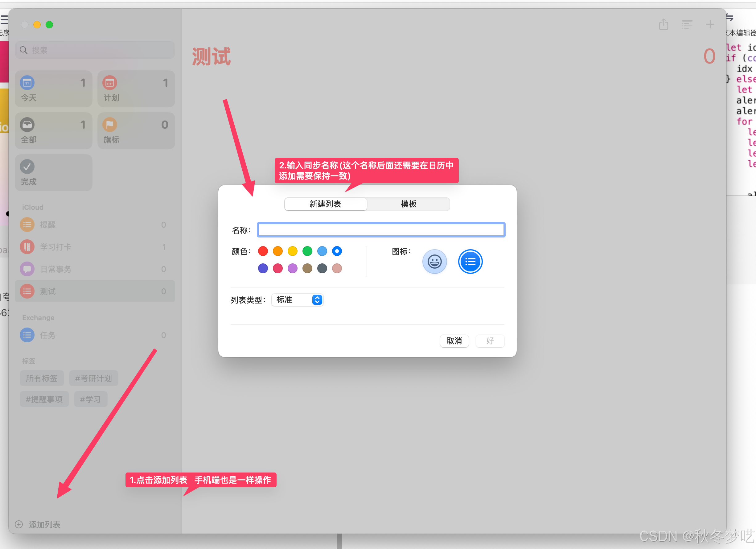Click the share icon in toolbar

[x=663, y=24]
